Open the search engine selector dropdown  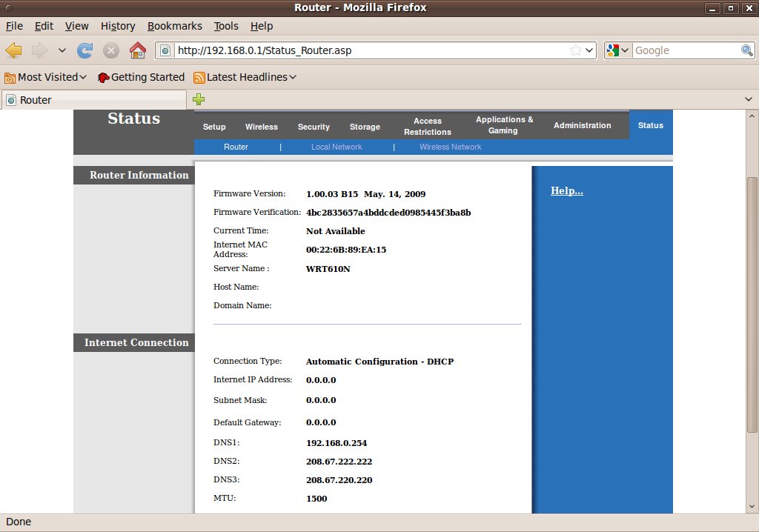tap(617, 50)
